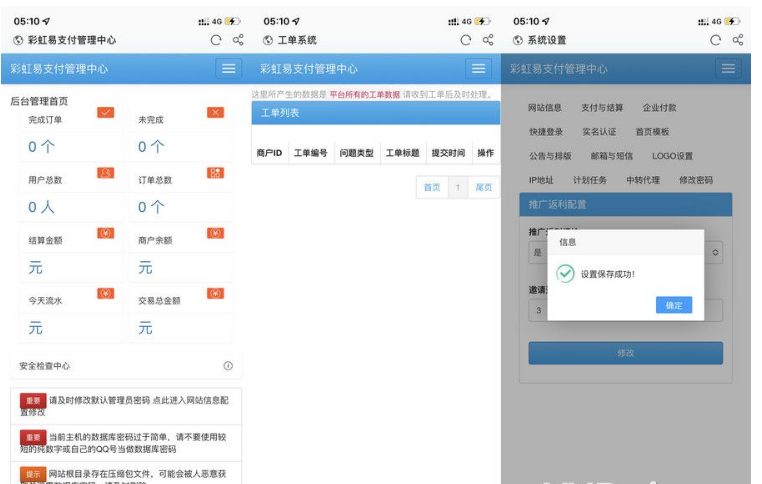Open IP地址 settings tab

pos(541,180)
